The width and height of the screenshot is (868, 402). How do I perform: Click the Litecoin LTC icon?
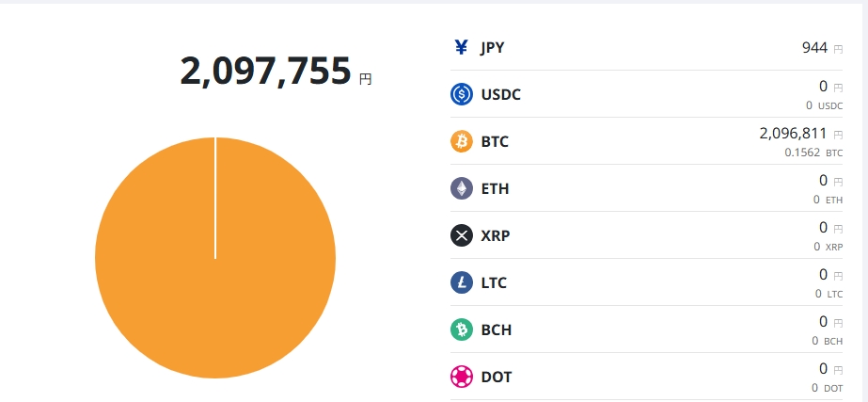click(x=462, y=282)
